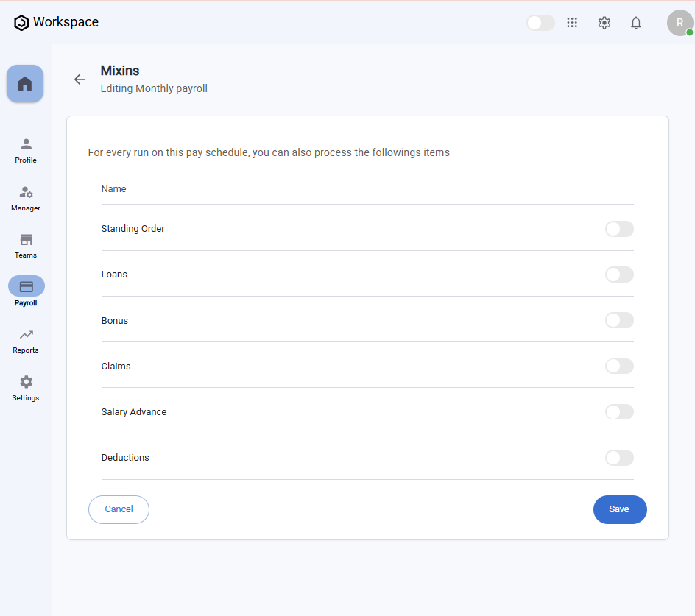Open the user avatar menu
Image resolution: width=695 pixels, height=616 pixels.
pos(679,23)
